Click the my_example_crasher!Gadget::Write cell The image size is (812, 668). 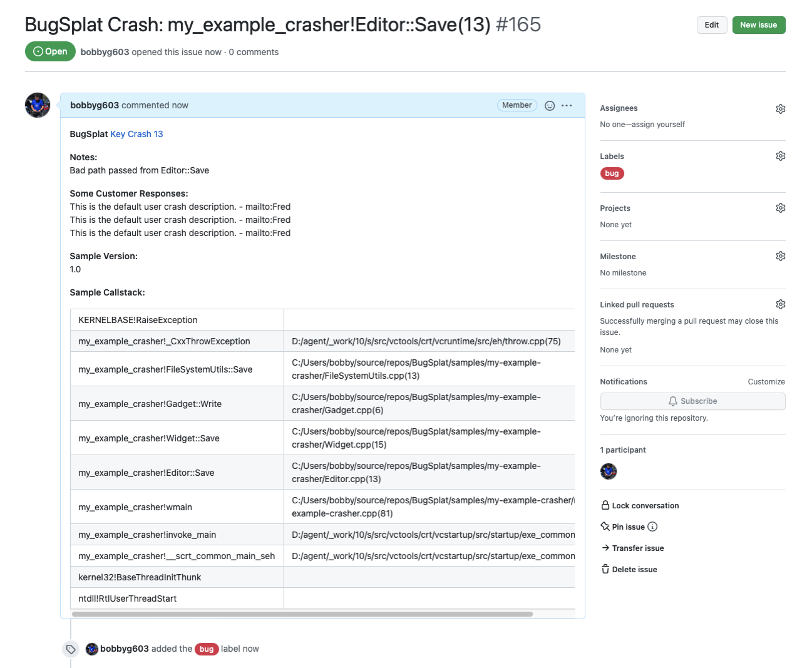177,404
